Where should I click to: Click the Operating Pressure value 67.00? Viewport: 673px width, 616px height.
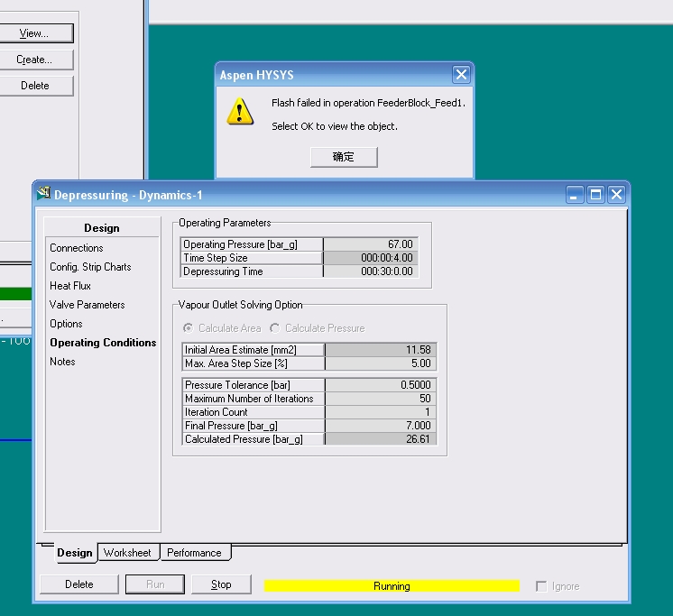pos(372,244)
